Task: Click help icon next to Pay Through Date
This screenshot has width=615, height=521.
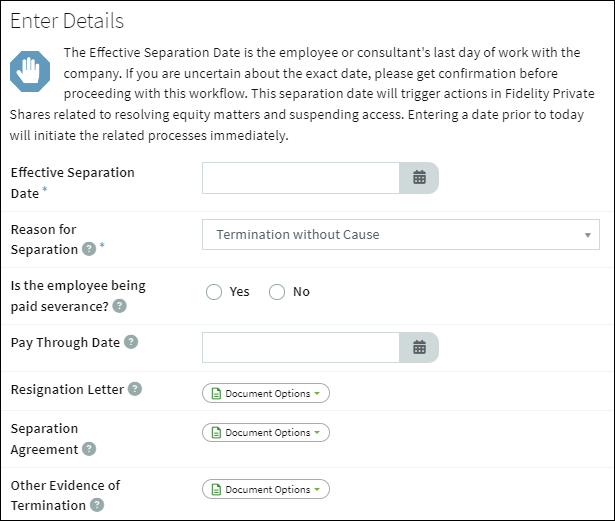Action: point(131,342)
